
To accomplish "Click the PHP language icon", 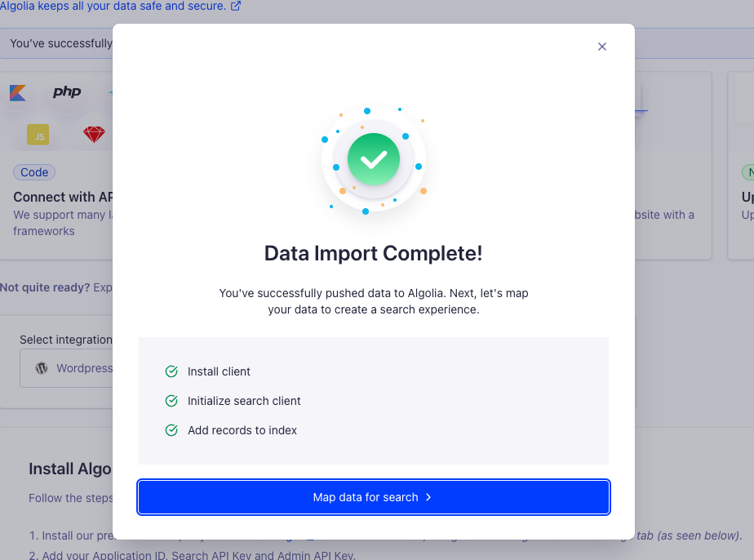I will tap(67, 91).
